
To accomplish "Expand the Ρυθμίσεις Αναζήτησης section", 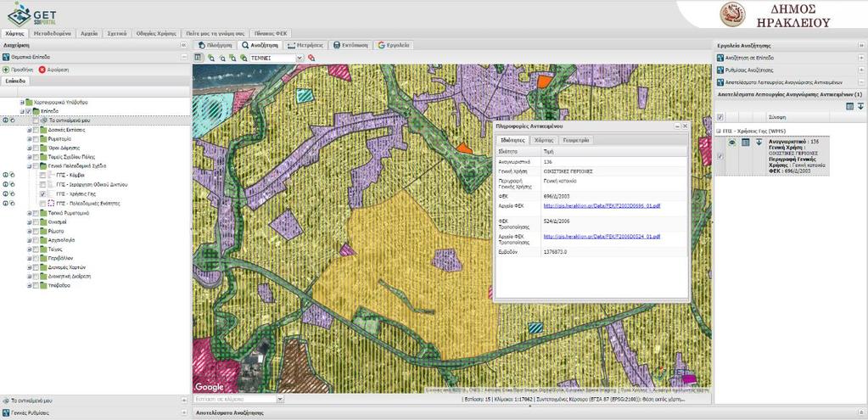I will [861, 70].
